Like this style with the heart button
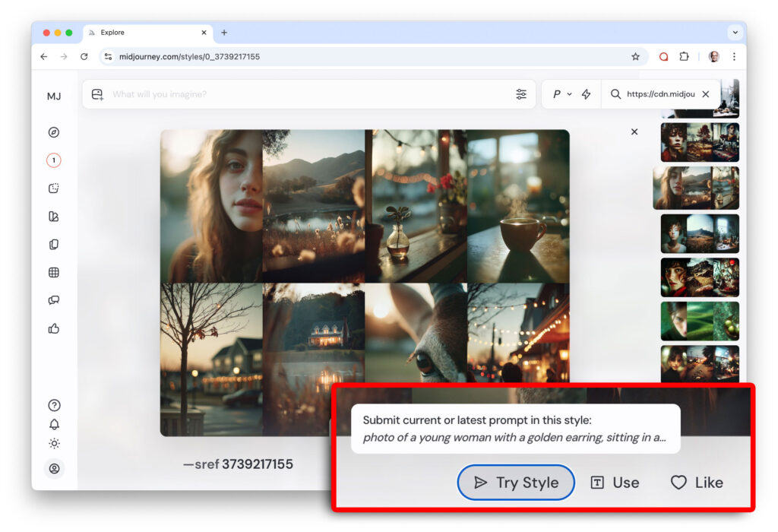 (x=697, y=483)
